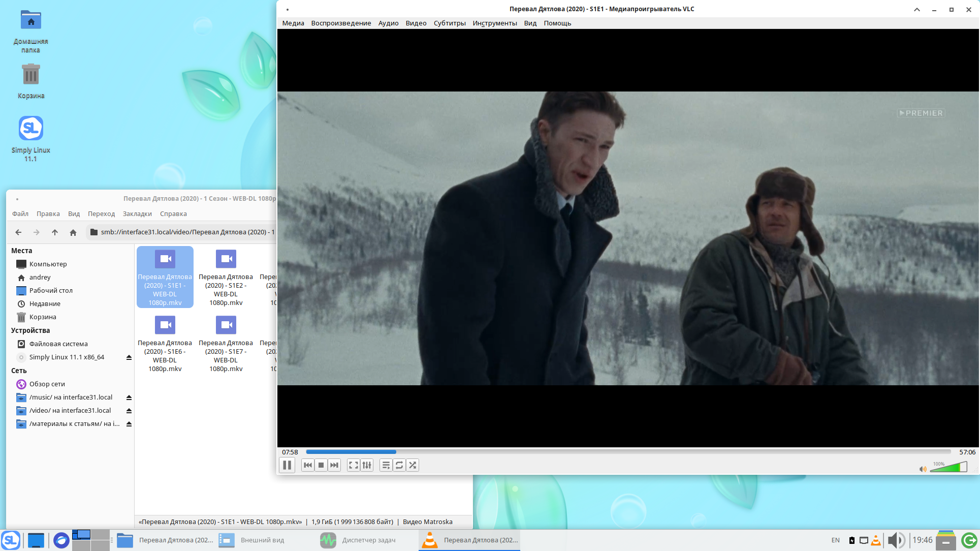Image resolution: width=980 pixels, height=551 pixels.
Task: Toggle random shuffle playback
Action: [413, 465]
